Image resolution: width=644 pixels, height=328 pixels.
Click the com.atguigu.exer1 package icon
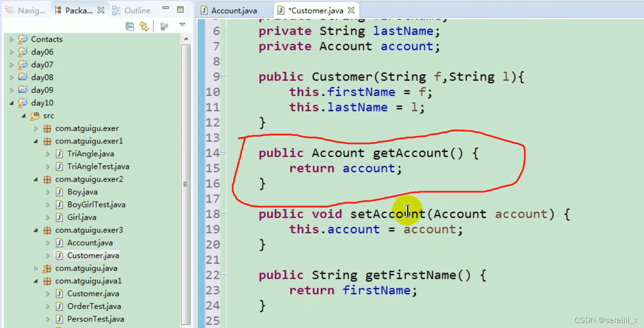[x=47, y=141]
